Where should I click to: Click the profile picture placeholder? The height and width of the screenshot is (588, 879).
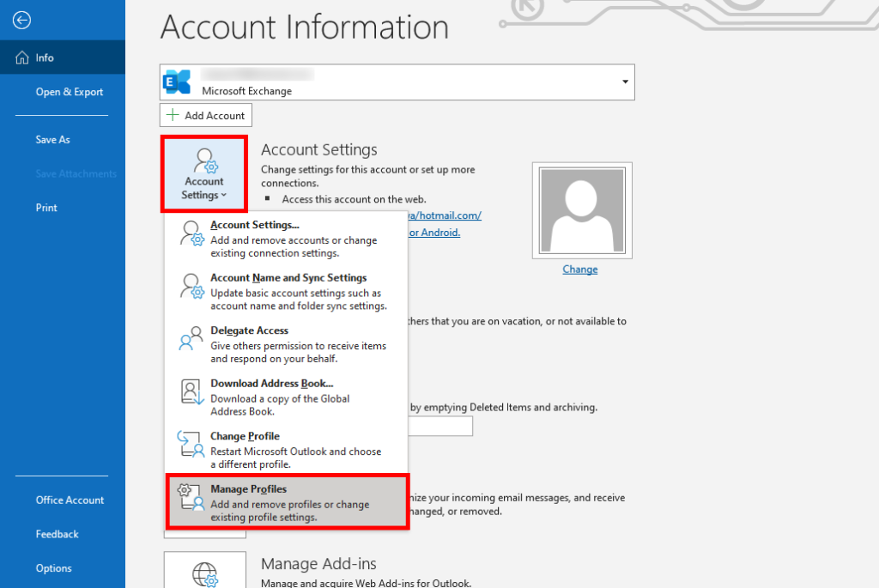[x=581, y=209]
